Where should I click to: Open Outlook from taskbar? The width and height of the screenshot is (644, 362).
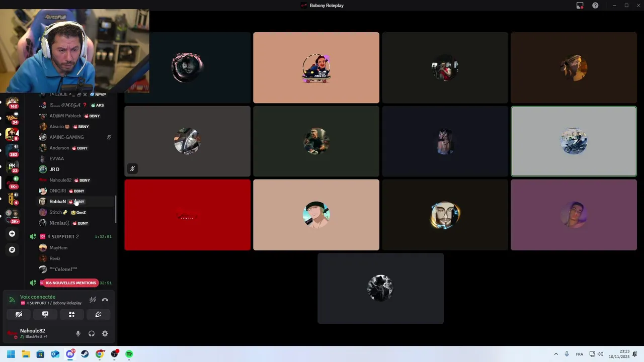click(55, 354)
